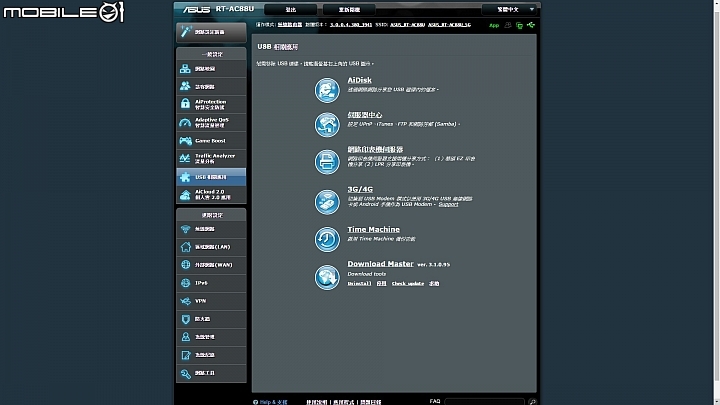The height and width of the screenshot is (405, 720).
Task: Click the FAQ search input field
Action: click(484, 402)
